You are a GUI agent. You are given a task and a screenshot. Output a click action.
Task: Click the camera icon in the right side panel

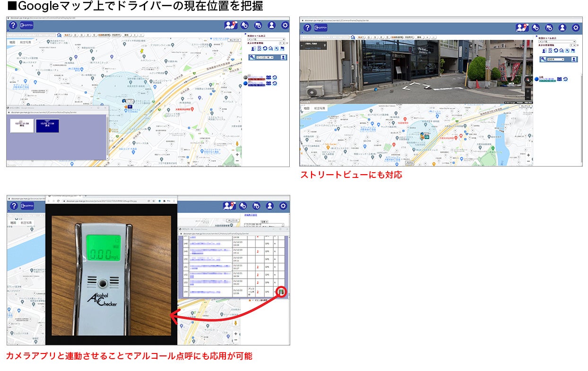259,48
